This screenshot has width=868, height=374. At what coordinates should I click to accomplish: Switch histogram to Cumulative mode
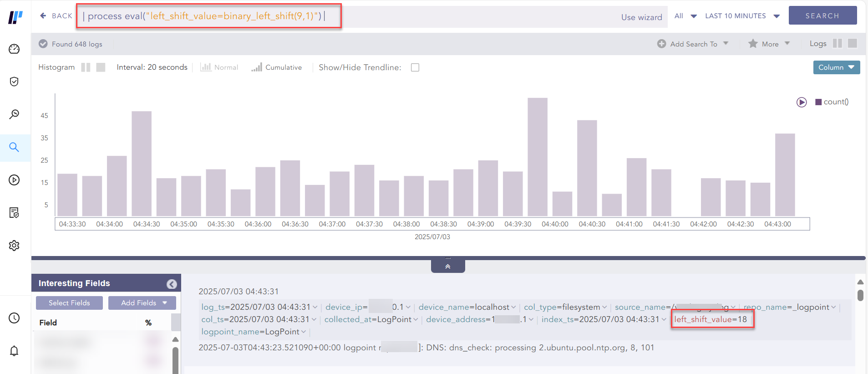point(277,67)
